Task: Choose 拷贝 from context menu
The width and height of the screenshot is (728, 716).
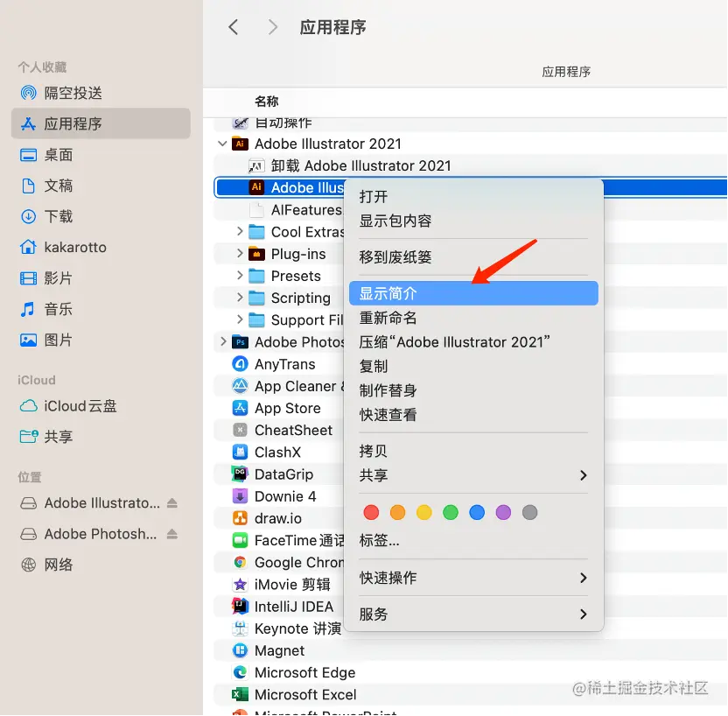Action: [x=473, y=451]
